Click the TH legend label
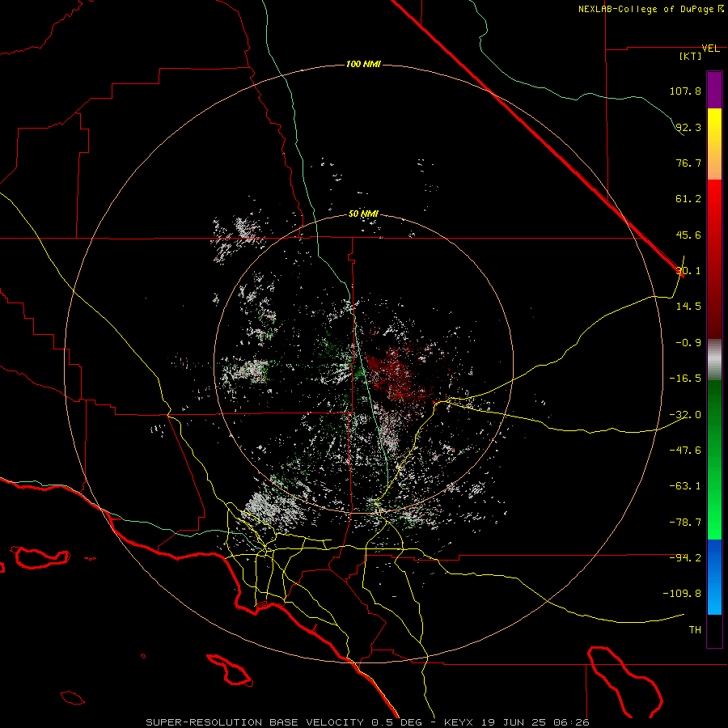728x728 pixels. pos(695,630)
